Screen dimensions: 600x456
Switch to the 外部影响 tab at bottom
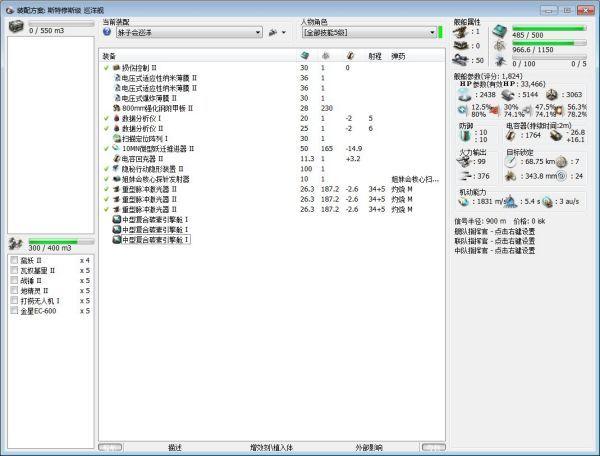pos(369,447)
